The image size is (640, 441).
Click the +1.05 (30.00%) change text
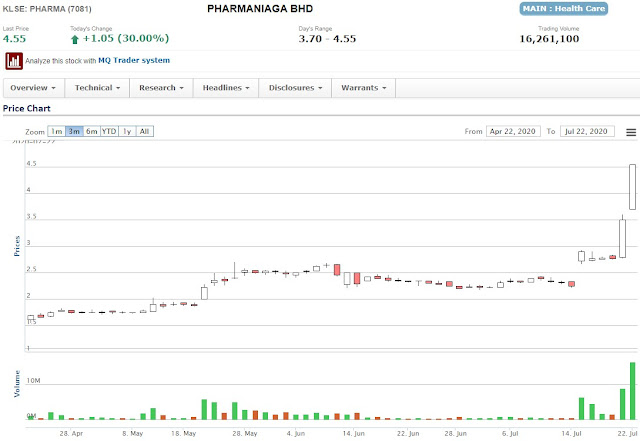point(126,39)
